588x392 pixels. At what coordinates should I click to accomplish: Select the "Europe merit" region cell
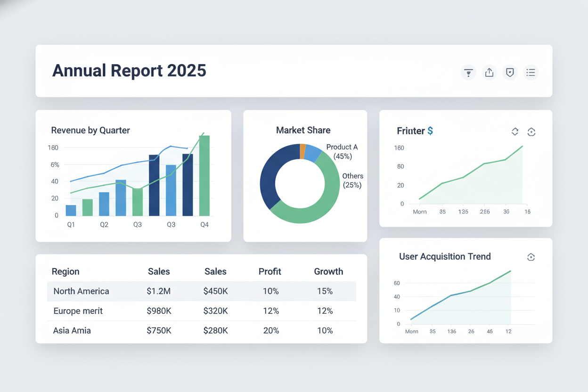point(78,311)
